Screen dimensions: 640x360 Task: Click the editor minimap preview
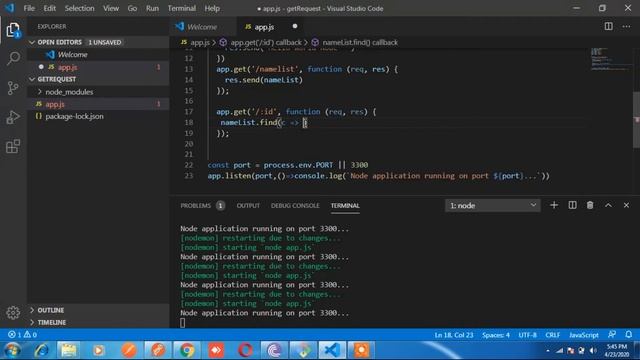[610, 60]
